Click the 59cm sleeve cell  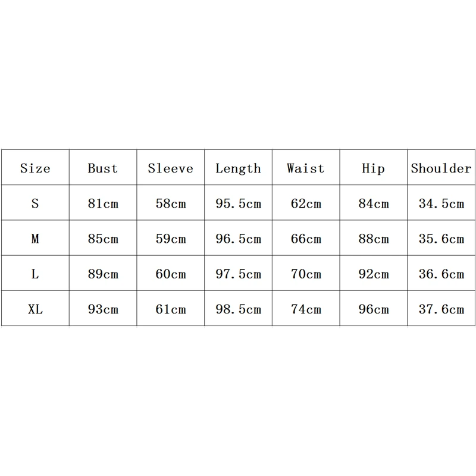tap(171, 239)
